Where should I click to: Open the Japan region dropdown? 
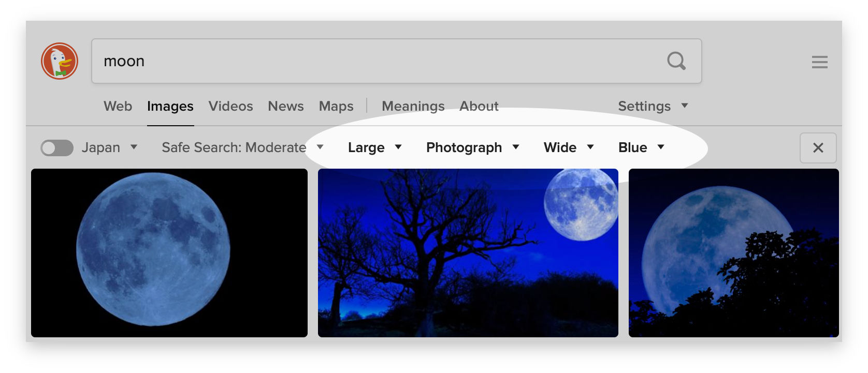pos(110,147)
